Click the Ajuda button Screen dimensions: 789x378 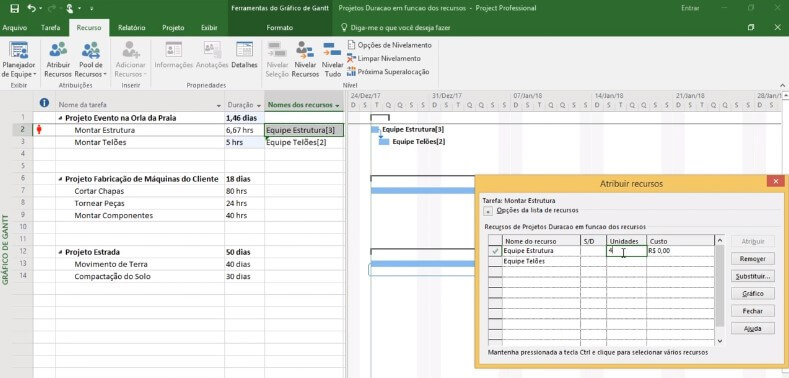point(753,329)
